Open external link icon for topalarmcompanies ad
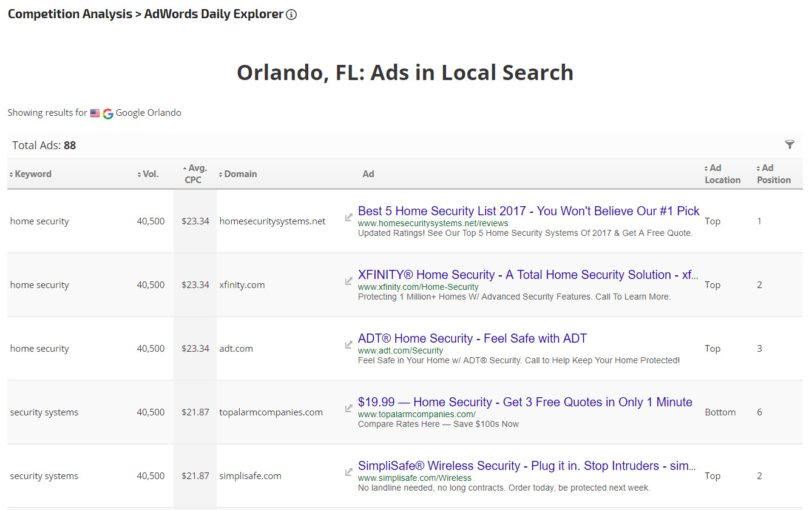Image resolution: width=812 pixels, height=510 pixels. pyautogui.click(x=349, y=408)
